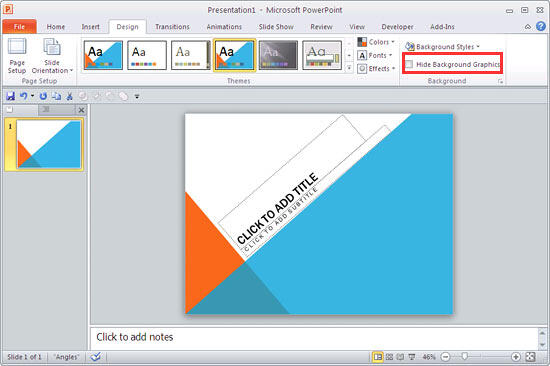Undo the last action
This screenshot has width=550, height=366.
[24, 95]
